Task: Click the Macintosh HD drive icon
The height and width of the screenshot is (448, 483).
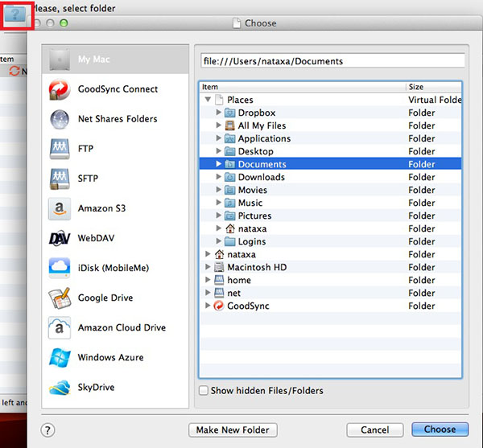Action: (x=219, y=267)
